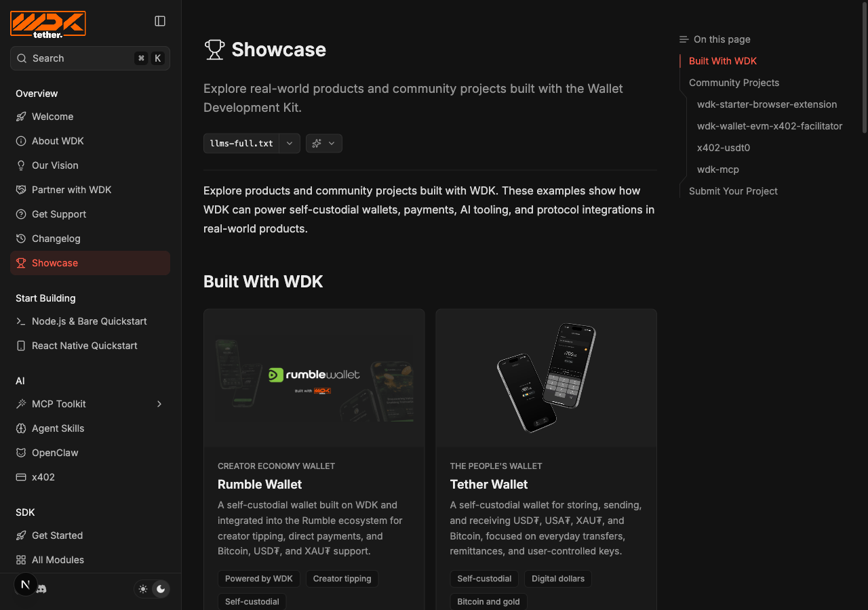Click the round N badge icon
This screenshot has width=868, height=610.
tap(26, 584)
